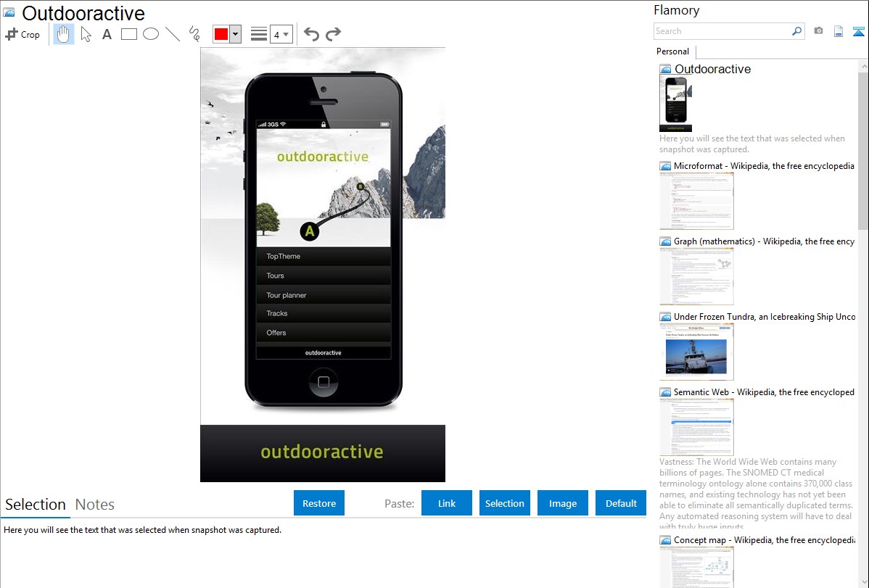Click the Flamory panel heading
Screen dimensions: 869x588
[676, 10]
